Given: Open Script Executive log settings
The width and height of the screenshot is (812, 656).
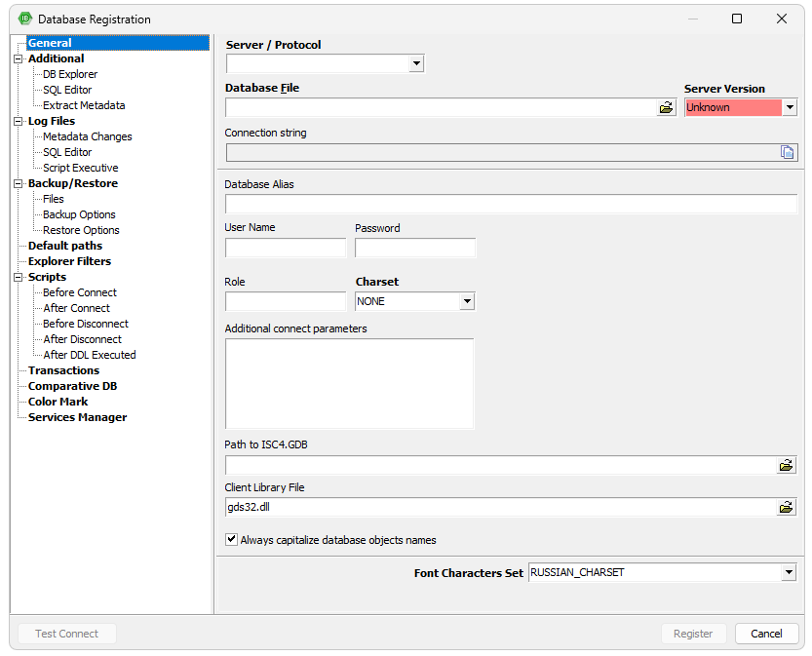Looking at the screenshot, I should click(x=80, y=168).
